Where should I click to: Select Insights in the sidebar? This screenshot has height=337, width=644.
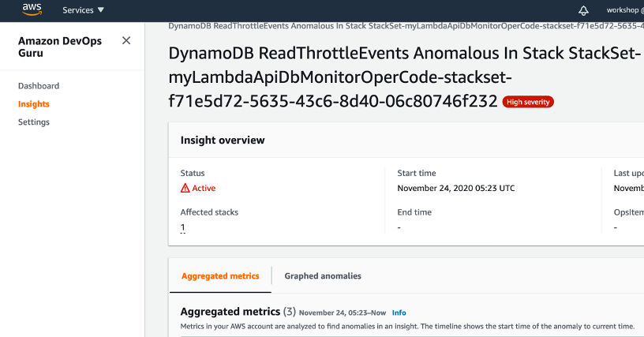[x=34, y=104]
